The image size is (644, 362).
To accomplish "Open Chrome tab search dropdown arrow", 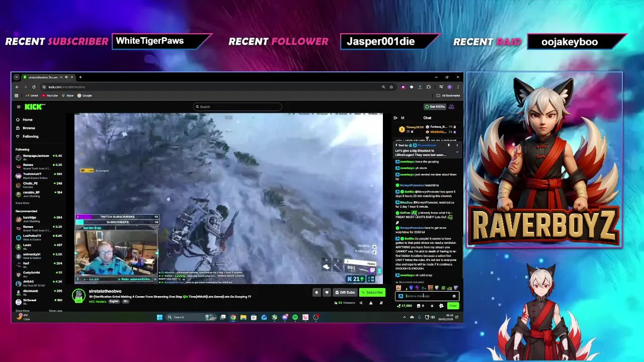I will click(x=17, y=77).
